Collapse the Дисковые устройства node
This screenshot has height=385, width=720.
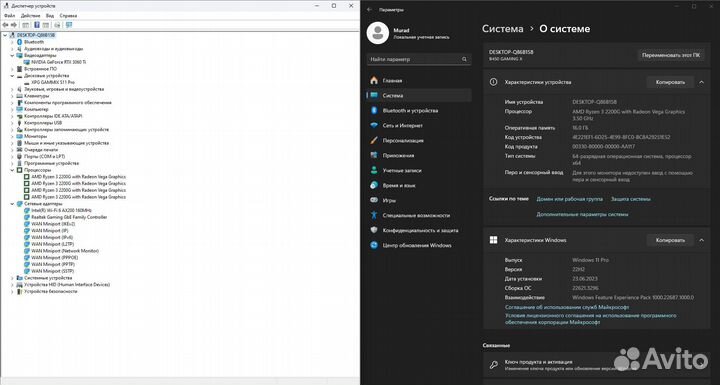click(x=12, y=76)
